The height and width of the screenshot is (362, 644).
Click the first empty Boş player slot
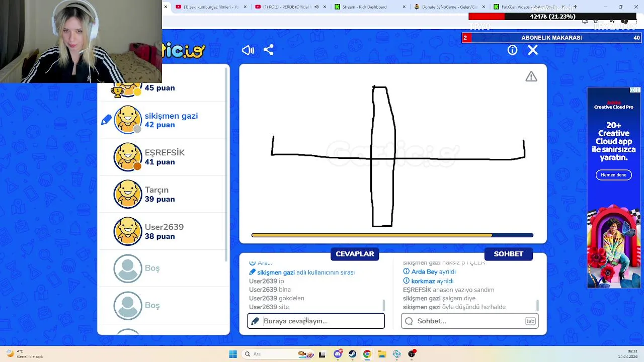click(x=128, y=268)
